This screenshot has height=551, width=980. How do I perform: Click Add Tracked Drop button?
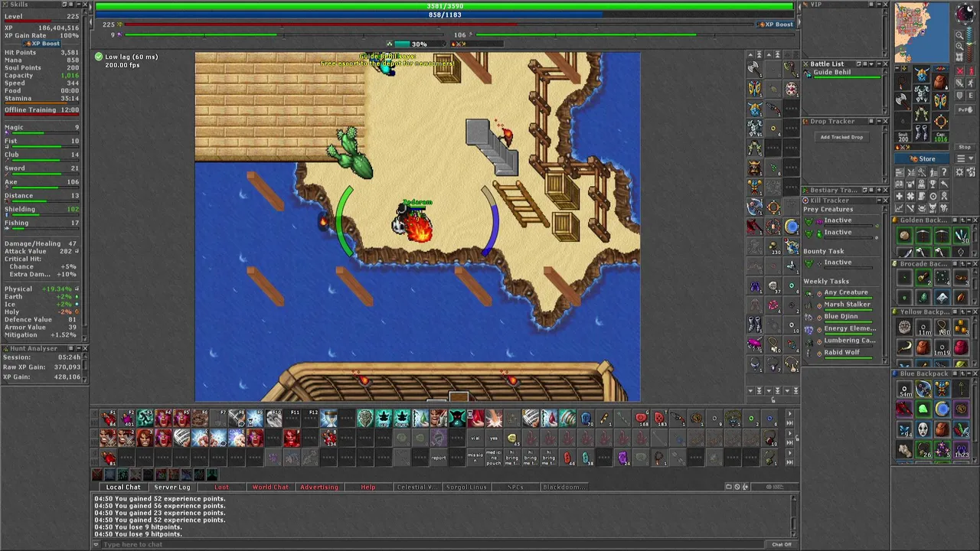click(841, 137)
